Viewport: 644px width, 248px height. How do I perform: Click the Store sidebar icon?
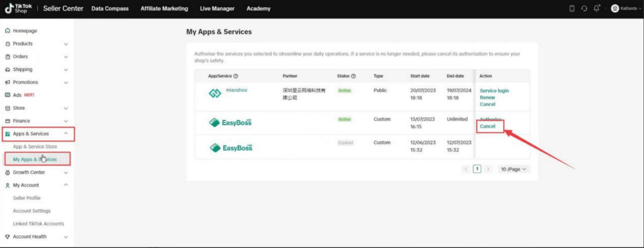pyautogui.click(x=7, y=108)
